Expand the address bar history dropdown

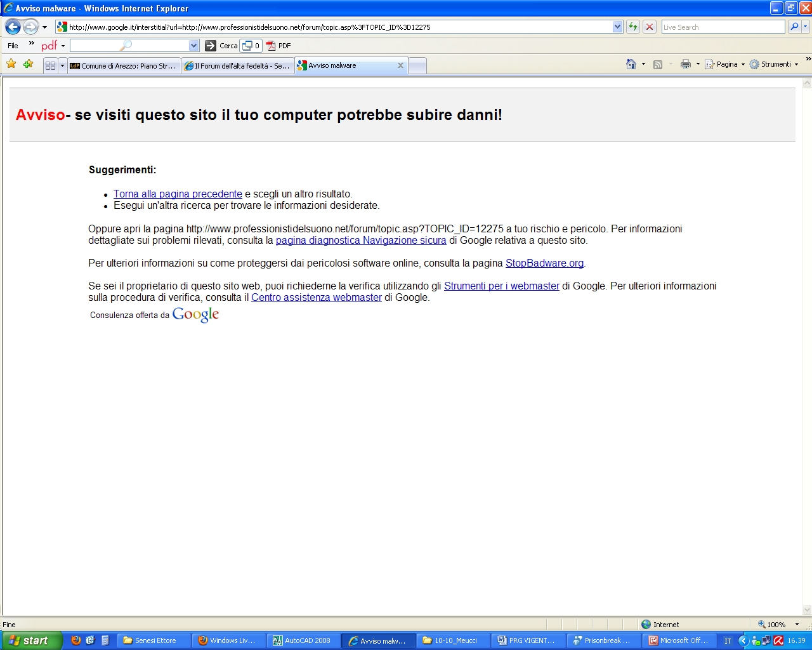618,27
